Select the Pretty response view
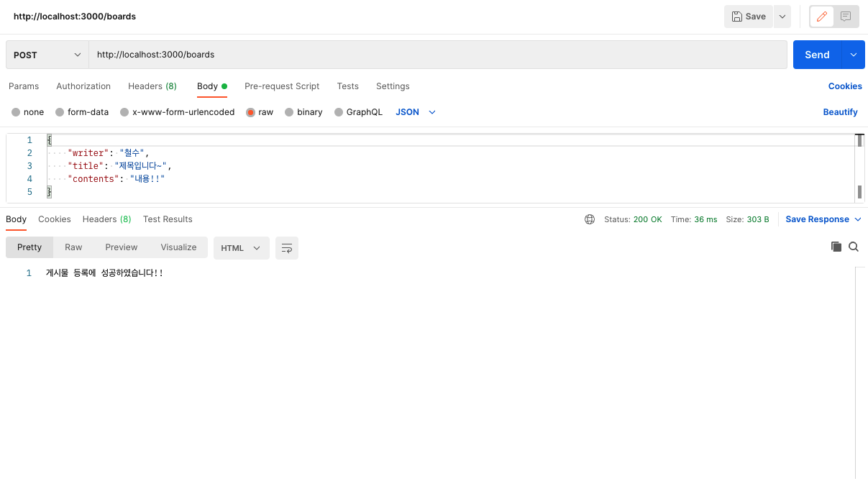This screenshot has height=481, width=868. pyautogui.click(x=29, y=247)
